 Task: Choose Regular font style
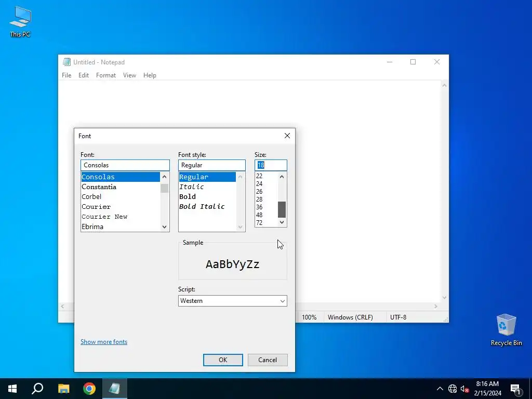click(207, 177)
